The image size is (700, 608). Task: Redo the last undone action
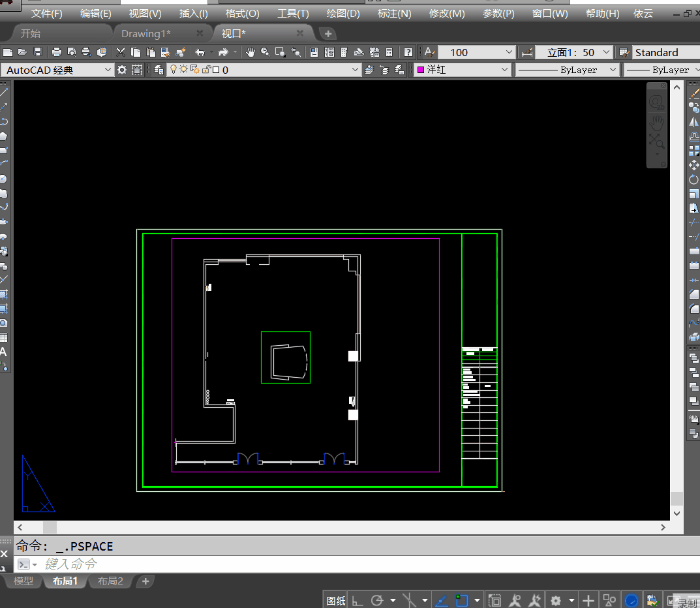click(x=223, y=52)
